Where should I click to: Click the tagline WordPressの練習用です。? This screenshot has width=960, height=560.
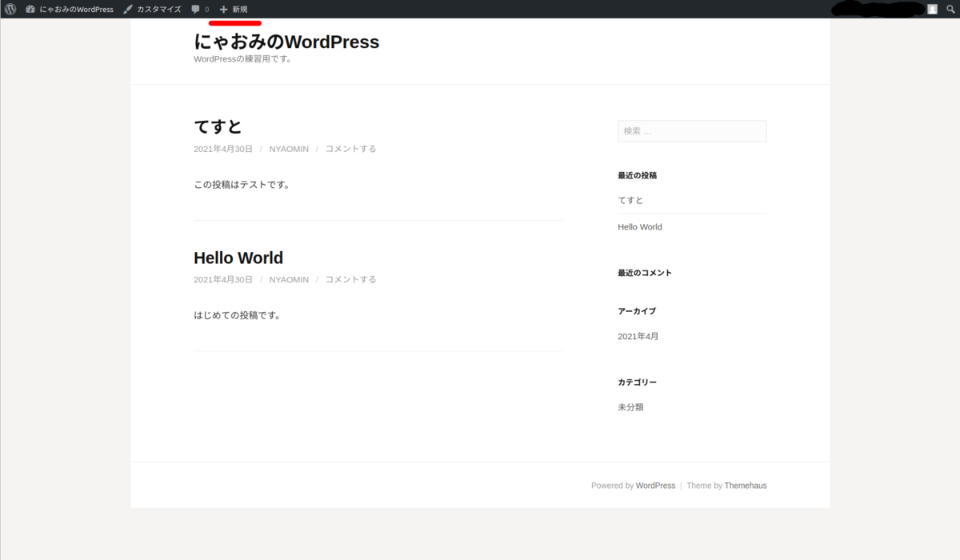242,59
